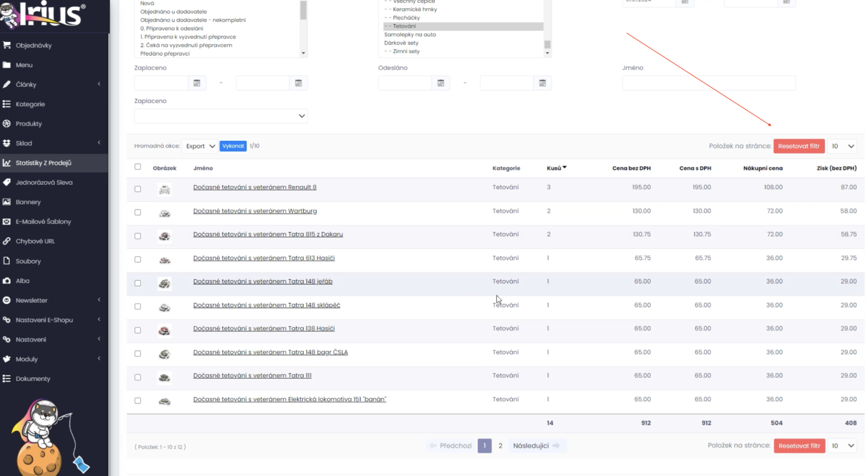868x476 pixels.
Task: Expand the Nastavení E-Shopu submenu chevron
Action: (x=99, y=319)
